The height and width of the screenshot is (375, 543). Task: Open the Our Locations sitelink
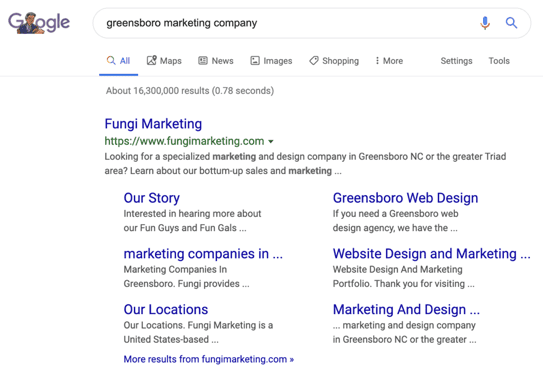coord(166,310)
